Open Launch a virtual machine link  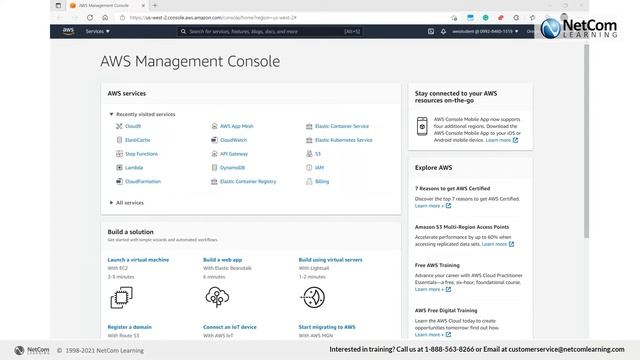[x=138, y=260]
